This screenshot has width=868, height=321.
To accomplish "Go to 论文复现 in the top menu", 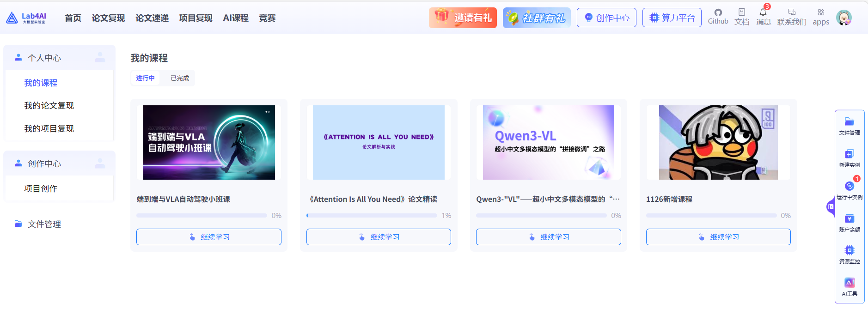I will (108, 18).
